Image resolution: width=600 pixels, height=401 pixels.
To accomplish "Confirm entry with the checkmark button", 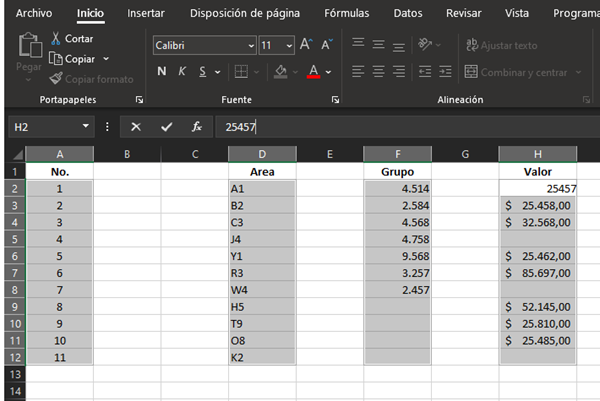I will pyautogui.click(x=166, y=127).
